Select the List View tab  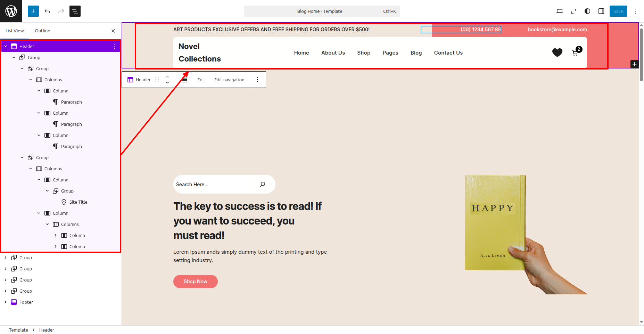[15, 31]
